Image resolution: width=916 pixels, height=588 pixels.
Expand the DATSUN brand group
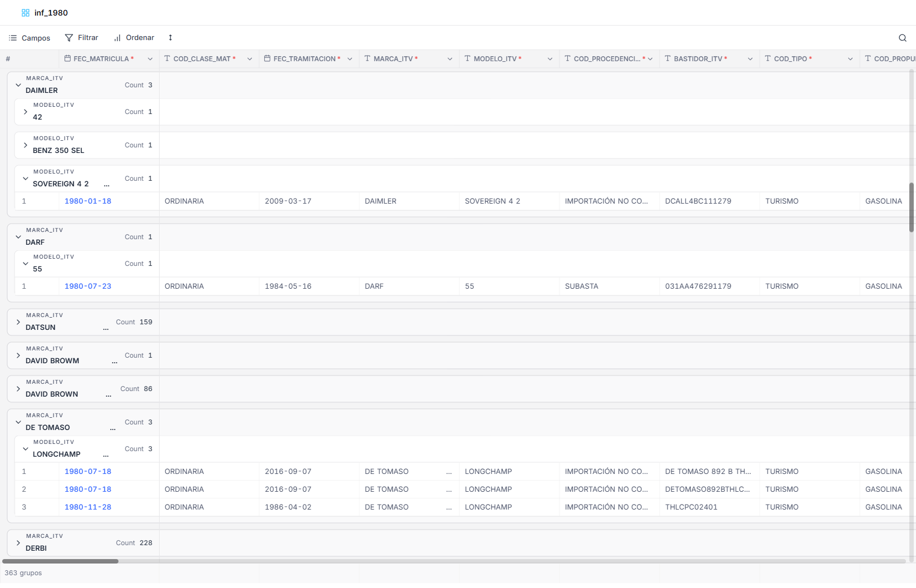[x=18, y=322]
